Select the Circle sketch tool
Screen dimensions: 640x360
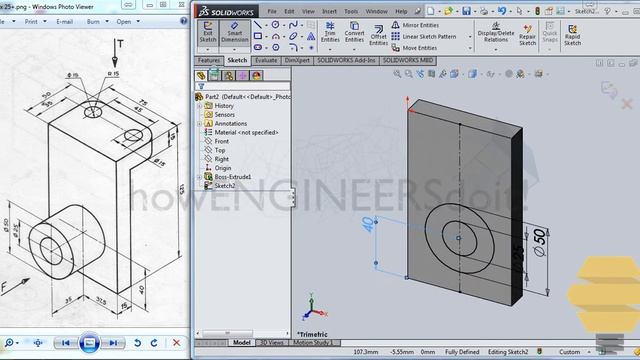[x=276, y=25]
